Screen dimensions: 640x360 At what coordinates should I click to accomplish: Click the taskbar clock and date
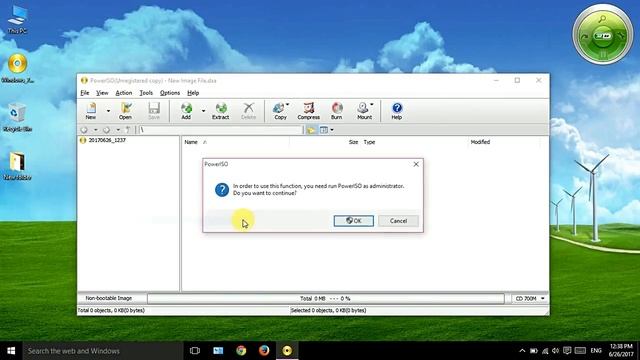click(621, 351)
